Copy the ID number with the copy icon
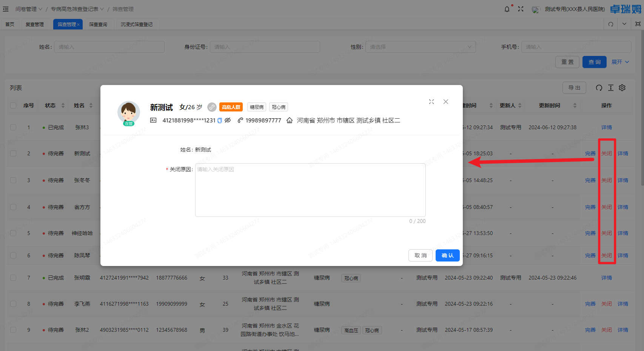 pyautogui.click(x=220, y=121)
